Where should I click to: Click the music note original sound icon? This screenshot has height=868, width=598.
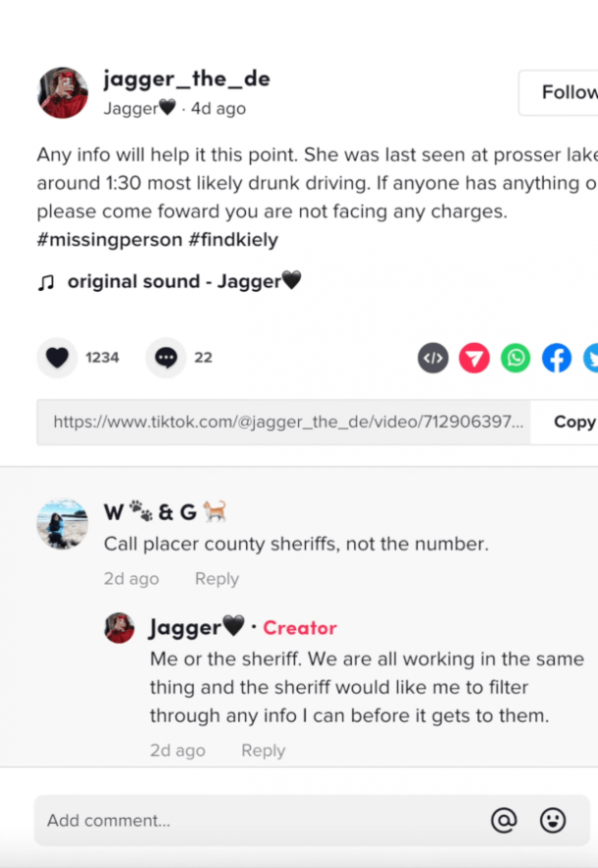point(46,282)
